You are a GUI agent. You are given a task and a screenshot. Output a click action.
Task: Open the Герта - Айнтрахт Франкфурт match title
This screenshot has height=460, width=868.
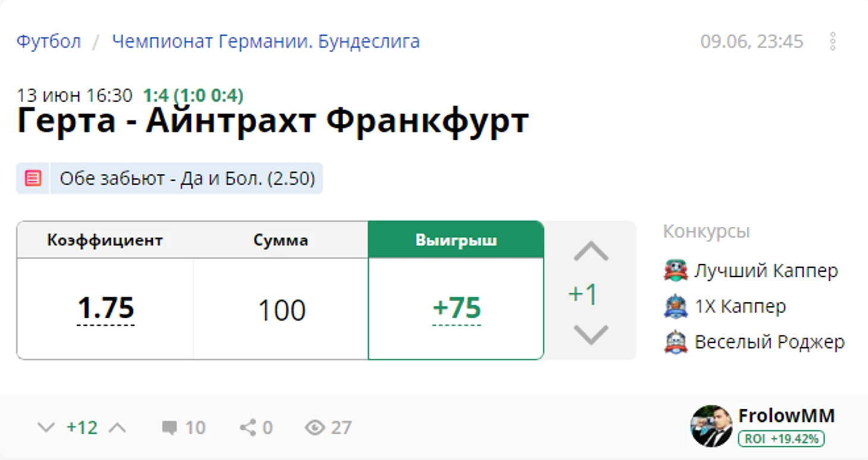(x=273, y=121)
